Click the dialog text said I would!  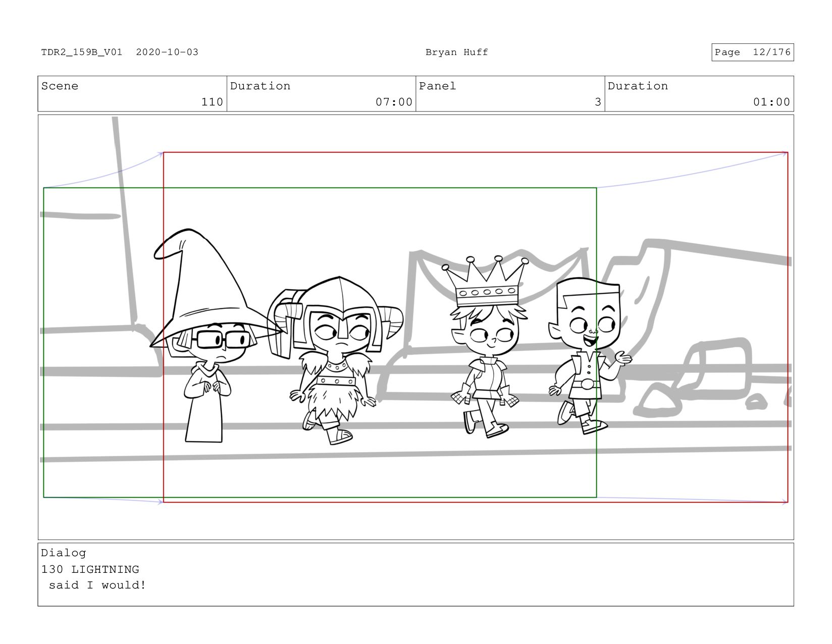pos(97,585)
